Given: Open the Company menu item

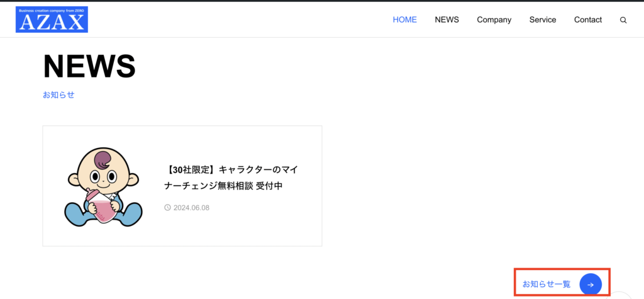Looking at the screenshot, I should coord(494,20).
